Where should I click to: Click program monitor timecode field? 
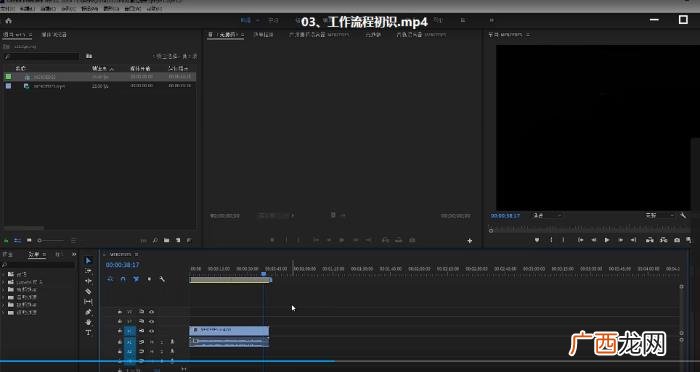[505, 215]
